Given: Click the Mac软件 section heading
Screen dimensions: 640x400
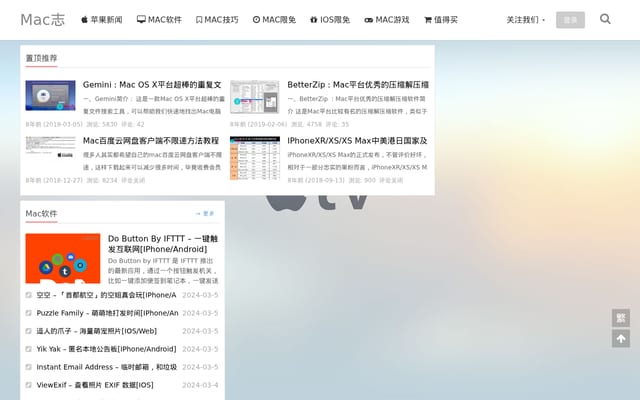Looking at the screenshot, I should point(41,213).
